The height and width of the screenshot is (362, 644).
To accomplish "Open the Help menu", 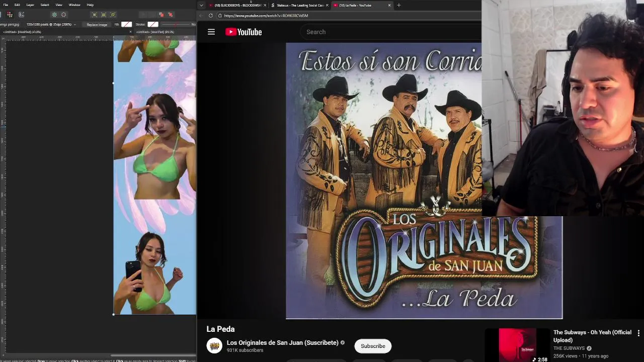I will pos(90,5).
